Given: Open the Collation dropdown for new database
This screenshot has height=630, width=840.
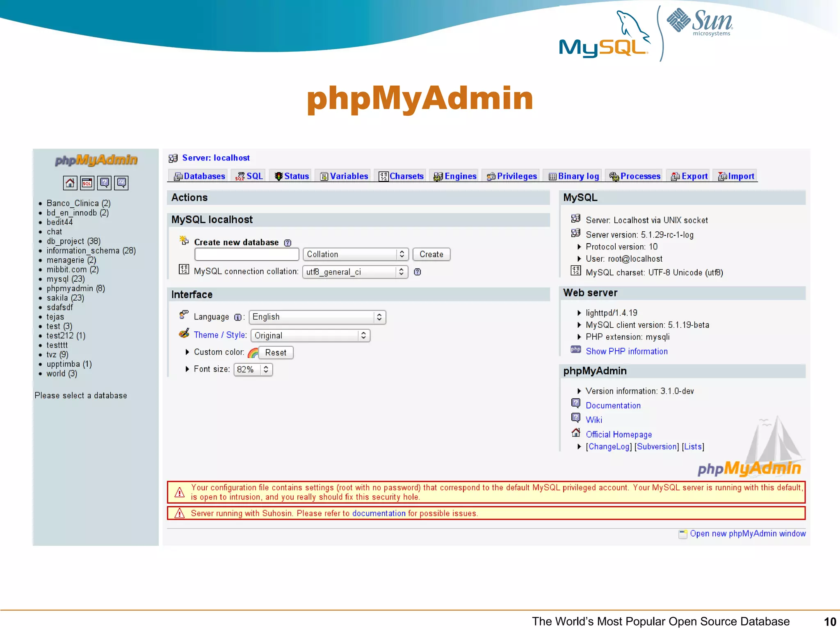Looking at the screenshot, I should 356,254.
